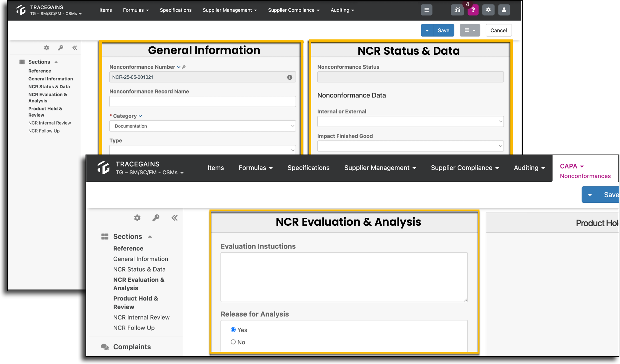Click the Sections grid icon in the front window
The height and width of the screenshot is (364, 620).
click(x=105, y=236)
